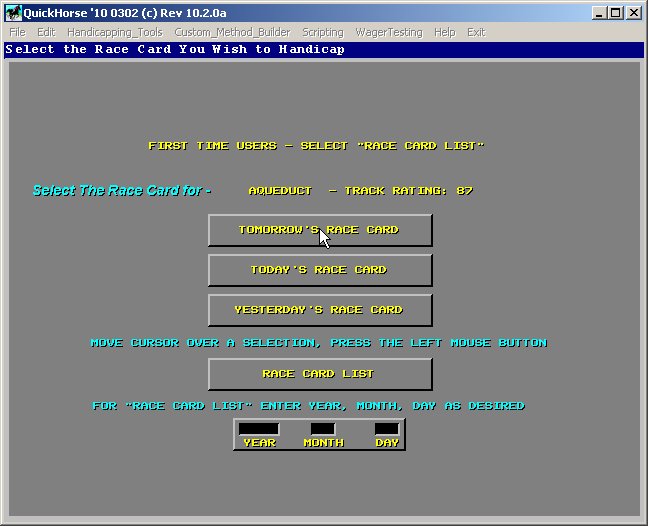
Task: Open the Scripting menu
Action: tap(322, 32)
